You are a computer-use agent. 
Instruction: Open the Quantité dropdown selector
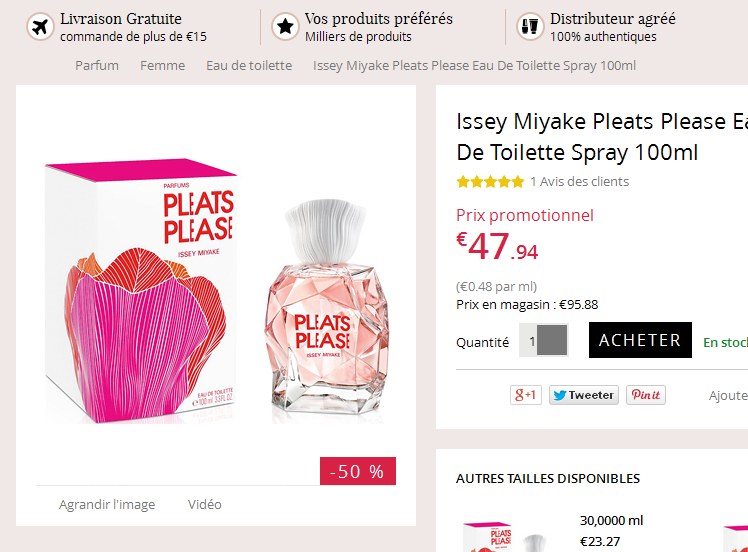(544, 341)
